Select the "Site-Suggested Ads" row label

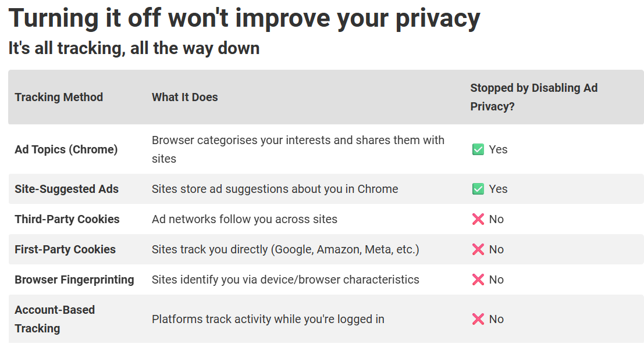66,189
